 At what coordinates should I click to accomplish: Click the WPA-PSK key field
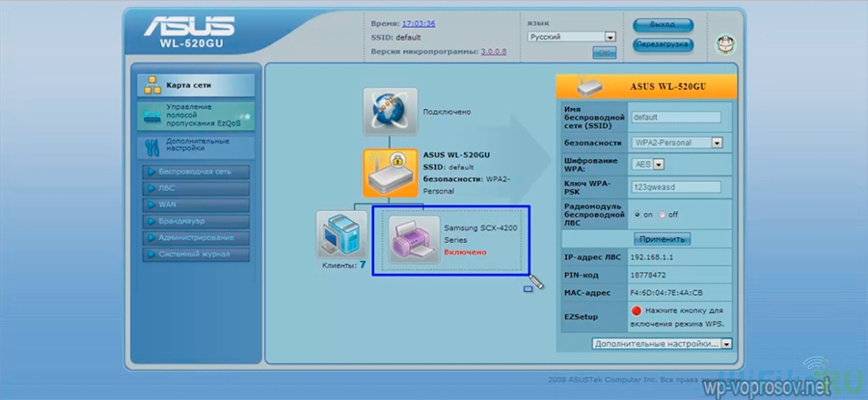676,187
